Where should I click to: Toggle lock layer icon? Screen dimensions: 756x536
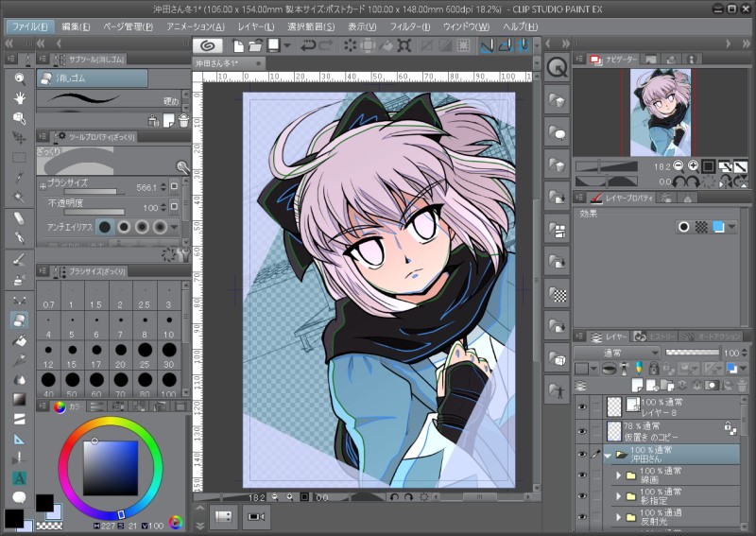[653, 369]
